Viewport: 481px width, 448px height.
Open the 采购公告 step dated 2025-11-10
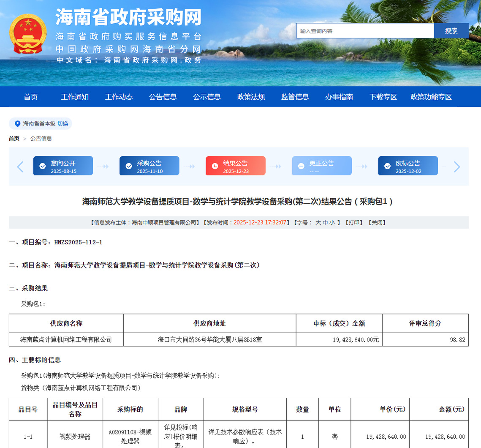coord(149,166)
